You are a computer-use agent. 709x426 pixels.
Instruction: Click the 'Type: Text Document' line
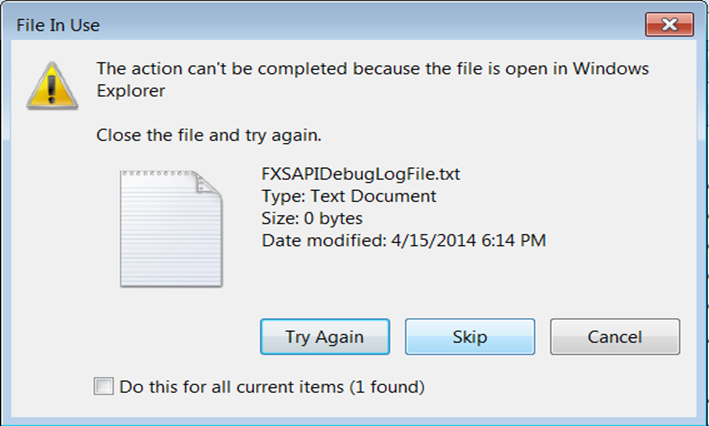[349, 196]
